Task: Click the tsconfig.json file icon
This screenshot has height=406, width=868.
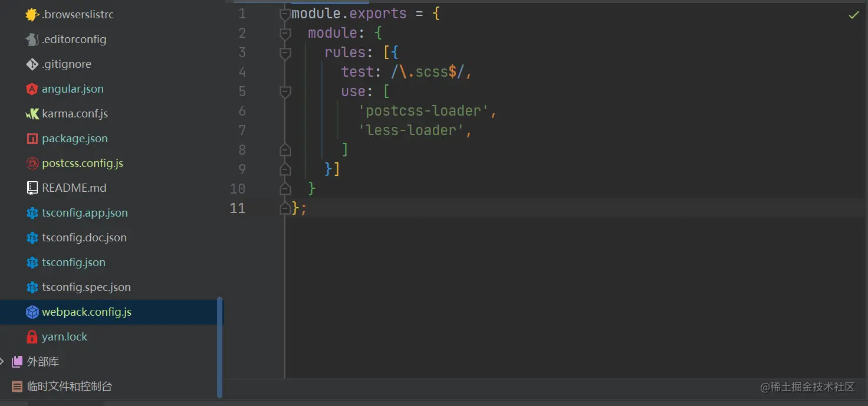Action: (32, 263)
